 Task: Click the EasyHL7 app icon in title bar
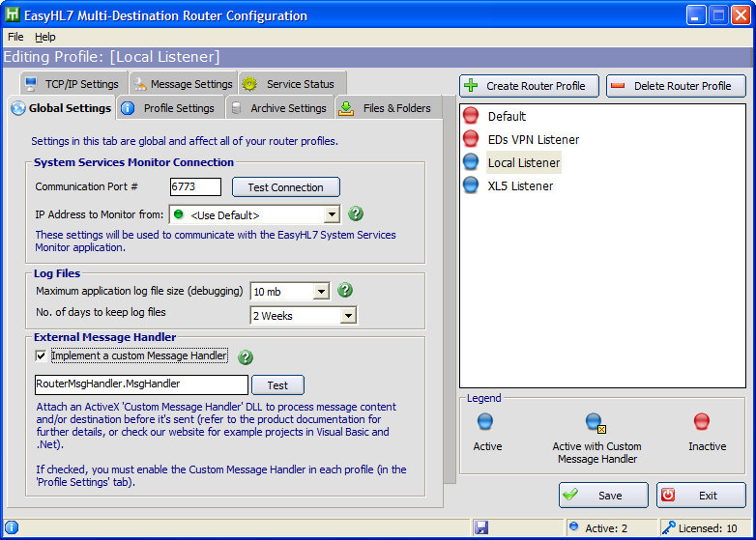coord(12,14)
